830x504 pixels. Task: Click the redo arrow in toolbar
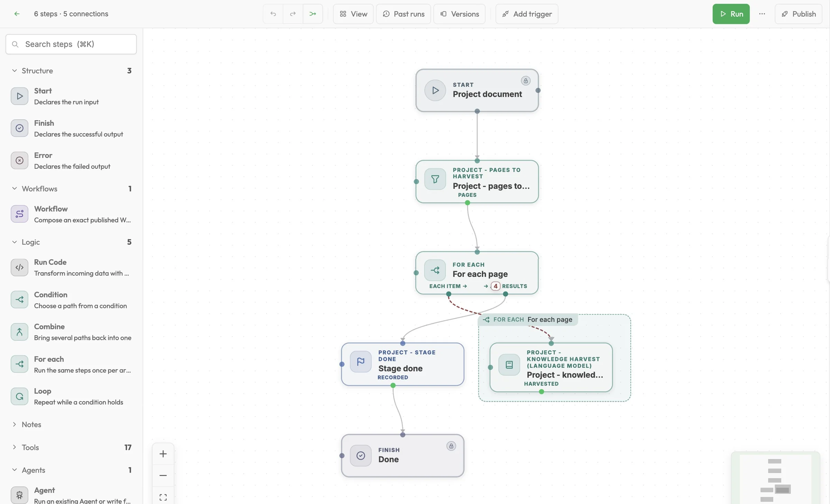(293, 14)
